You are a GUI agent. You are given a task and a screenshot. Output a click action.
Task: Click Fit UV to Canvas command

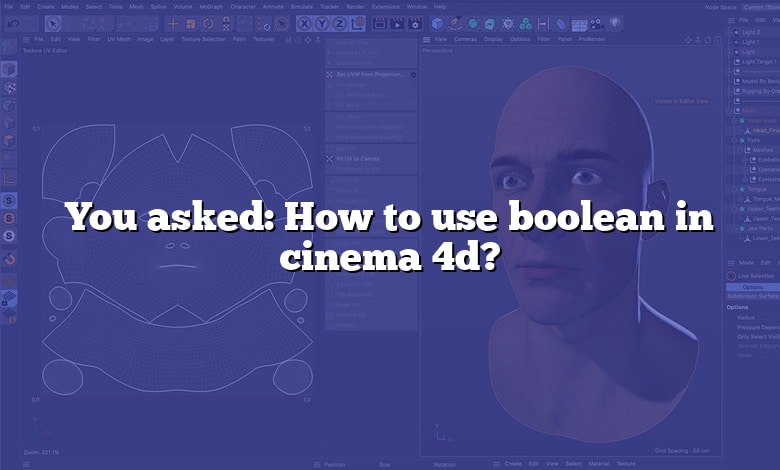362,158
